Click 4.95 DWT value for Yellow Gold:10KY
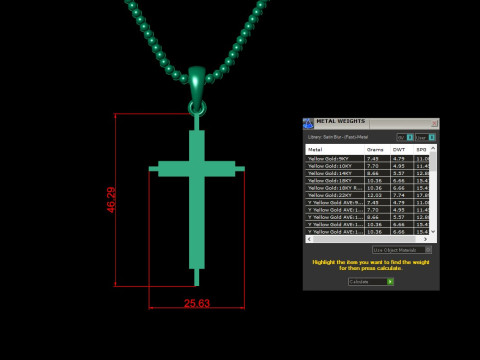Image resolution: width=480 pixels, height=360 pixels. 398,166
